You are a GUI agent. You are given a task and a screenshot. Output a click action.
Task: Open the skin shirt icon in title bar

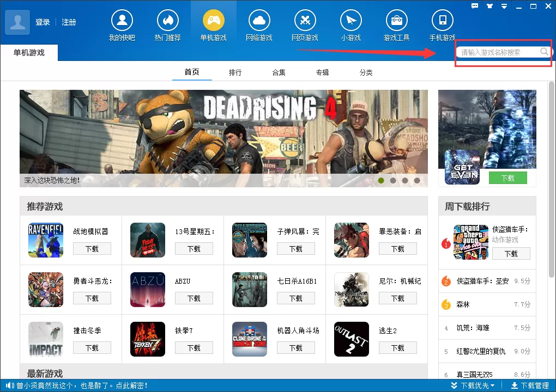[x=489, y=5]
